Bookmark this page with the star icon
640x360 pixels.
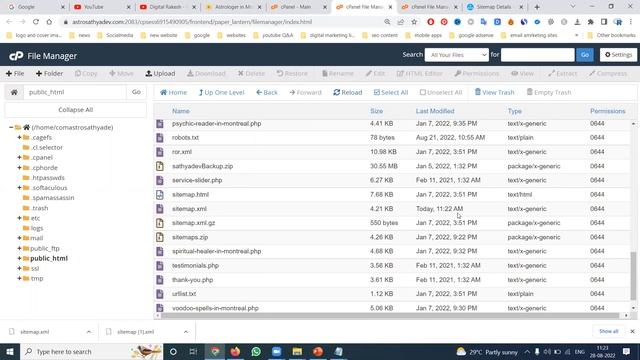coord(414,22)
